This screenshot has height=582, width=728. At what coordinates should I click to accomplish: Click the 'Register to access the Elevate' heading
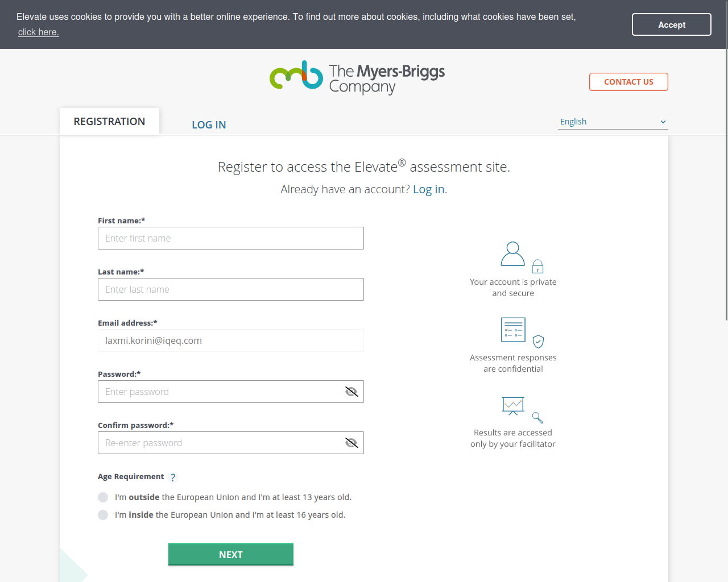click(x=364, y=166)
